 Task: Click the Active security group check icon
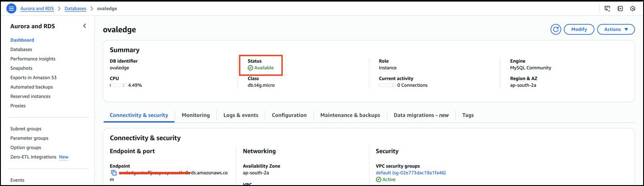(378, 179)
